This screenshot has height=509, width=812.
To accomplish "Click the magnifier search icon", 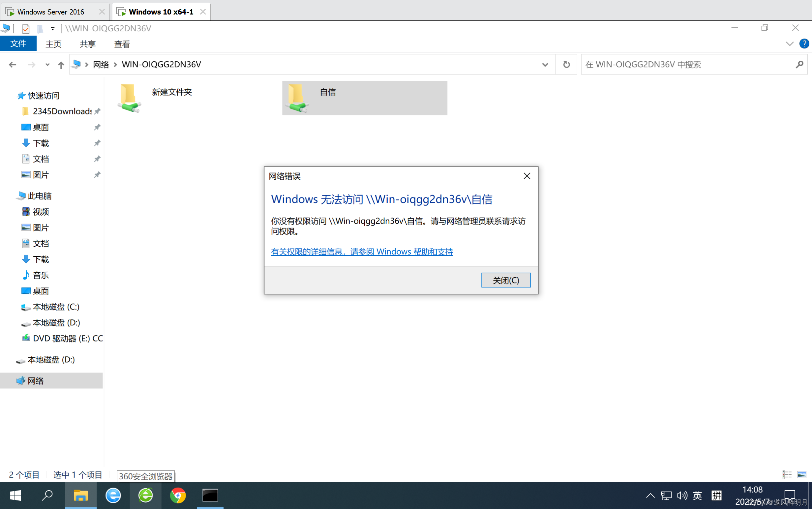I will coord(800,64).
